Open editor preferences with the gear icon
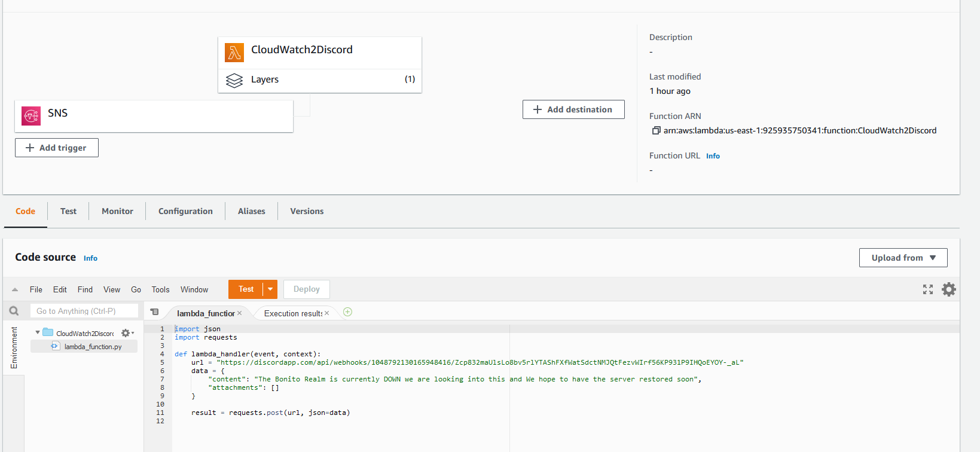This screenshot has height=452, width=980. [x=948, y=289]
